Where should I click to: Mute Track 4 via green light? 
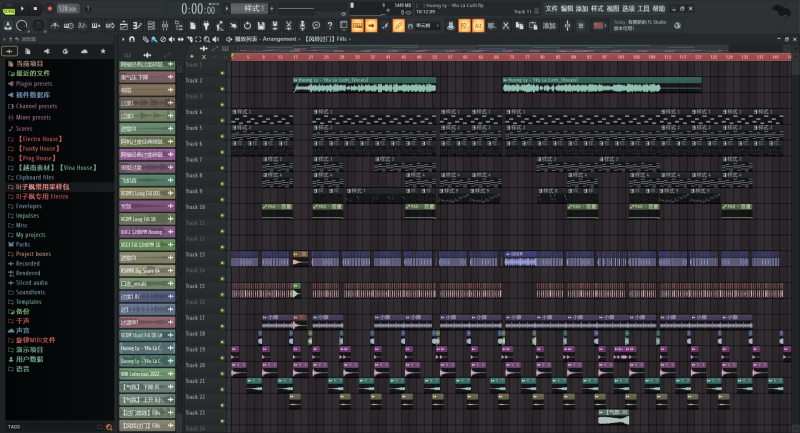pos(222,121)
